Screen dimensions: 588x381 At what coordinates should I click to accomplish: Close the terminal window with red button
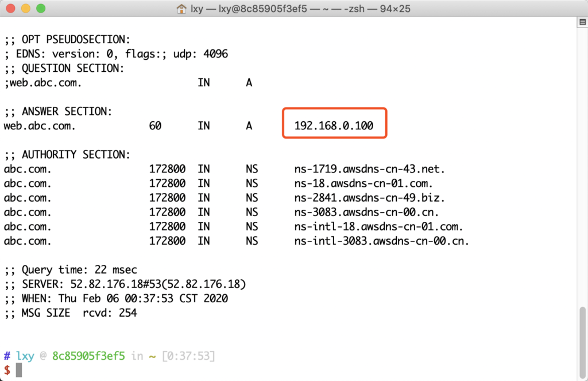coord(11,9)
